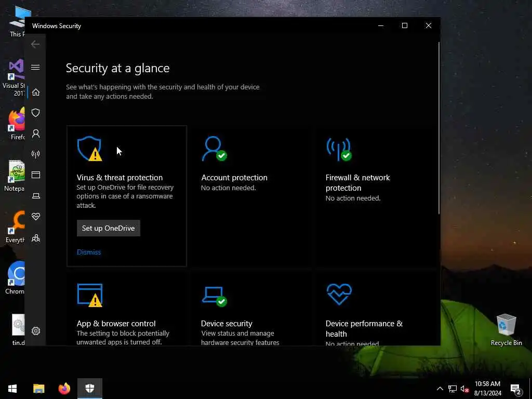Click the shield warning icon in Virus card
This screenshot has width=532, height=399.
click(x=89, y=148)
